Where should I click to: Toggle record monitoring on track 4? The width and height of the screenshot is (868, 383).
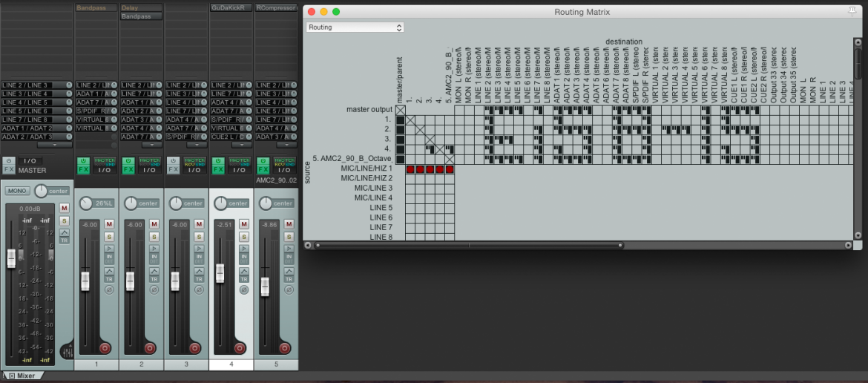click(x=244, y=249)
